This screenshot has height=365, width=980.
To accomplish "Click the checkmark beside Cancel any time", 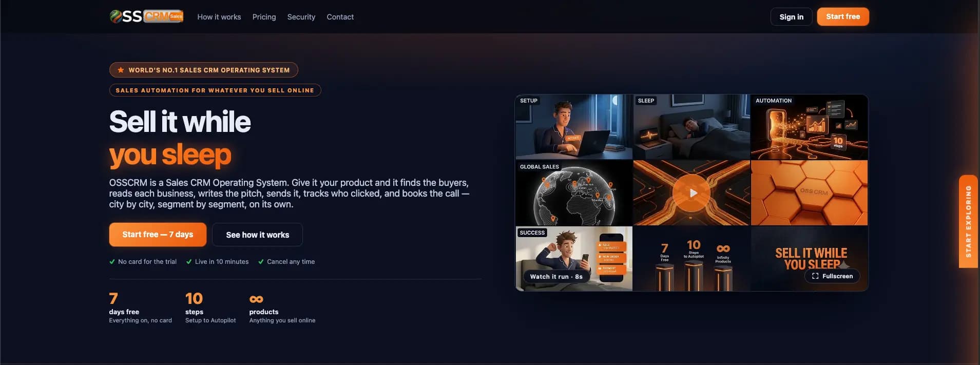I will coord(261,262).
